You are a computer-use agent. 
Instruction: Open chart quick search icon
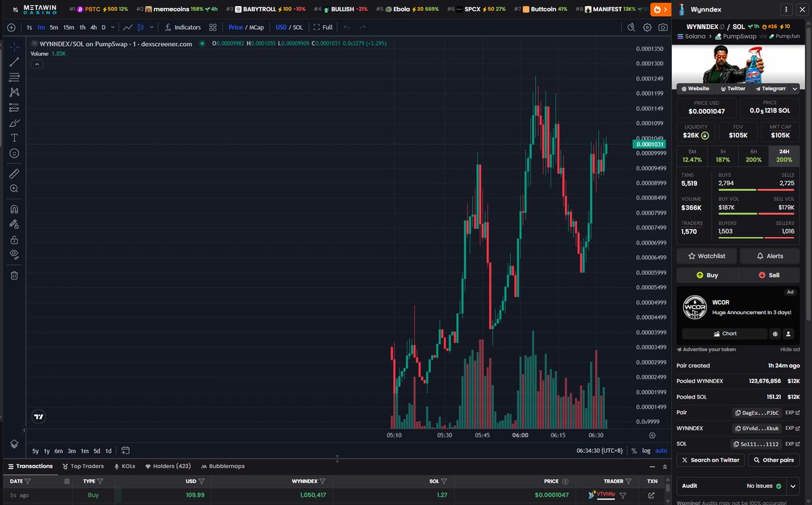point(631,27)
